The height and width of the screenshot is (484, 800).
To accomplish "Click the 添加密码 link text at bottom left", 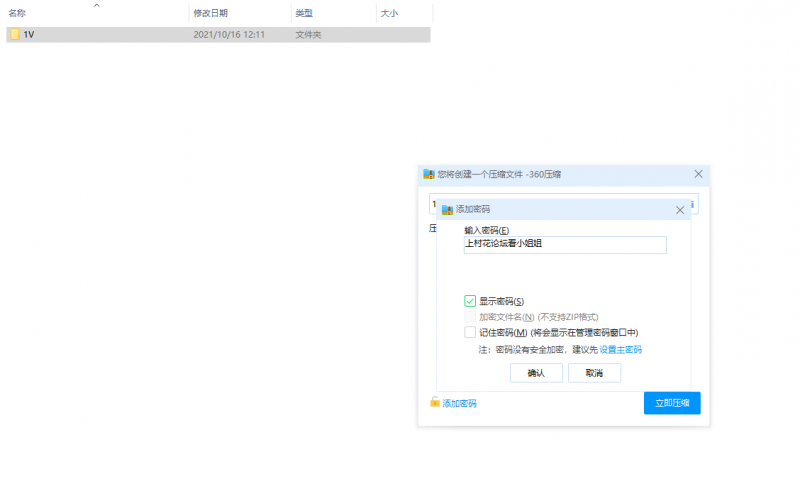I will pos(460,403).
